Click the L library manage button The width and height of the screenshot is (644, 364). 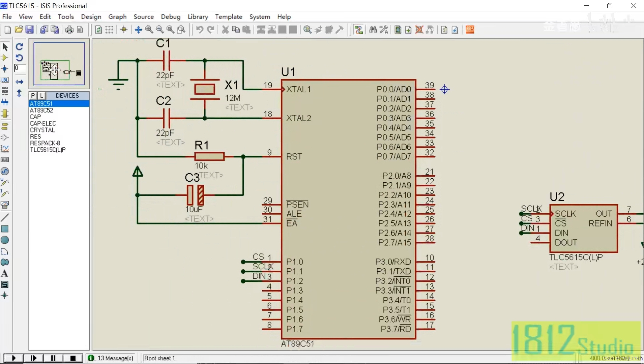pos(41,96)
